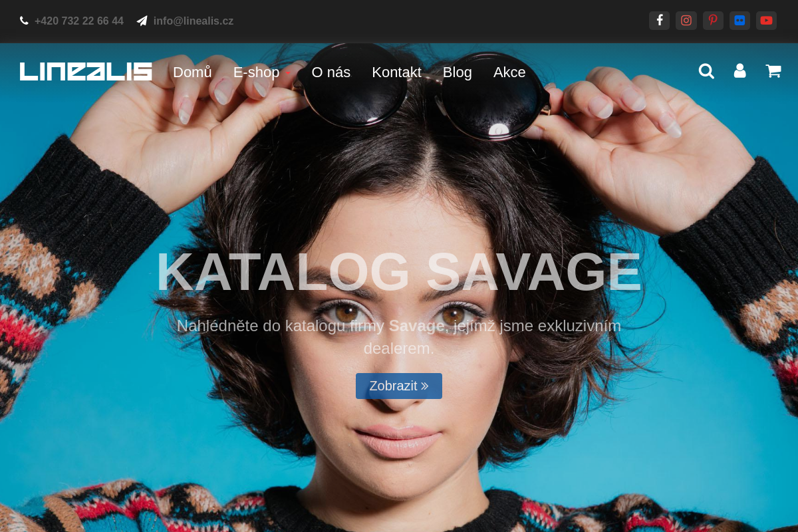Image resolution: width=798 pixels, height=532 pixels.
Task: Open the O nás page
Action: click(331, 72)
